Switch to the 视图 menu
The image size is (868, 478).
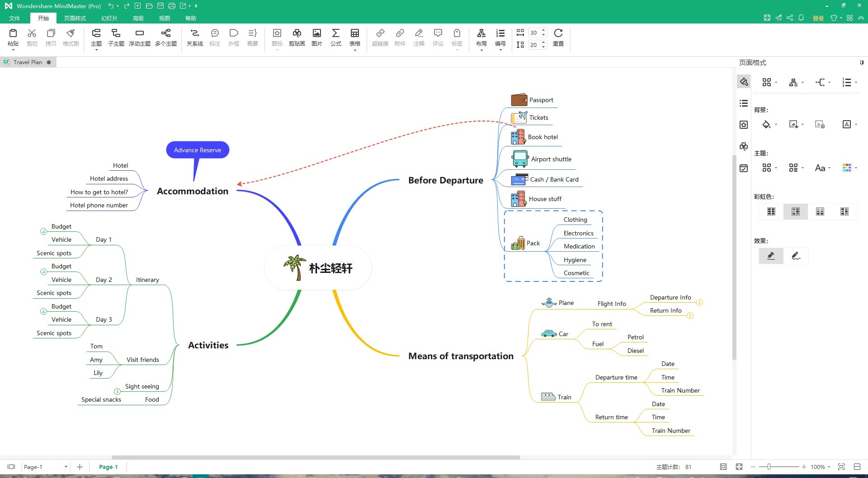coord(164,18)
